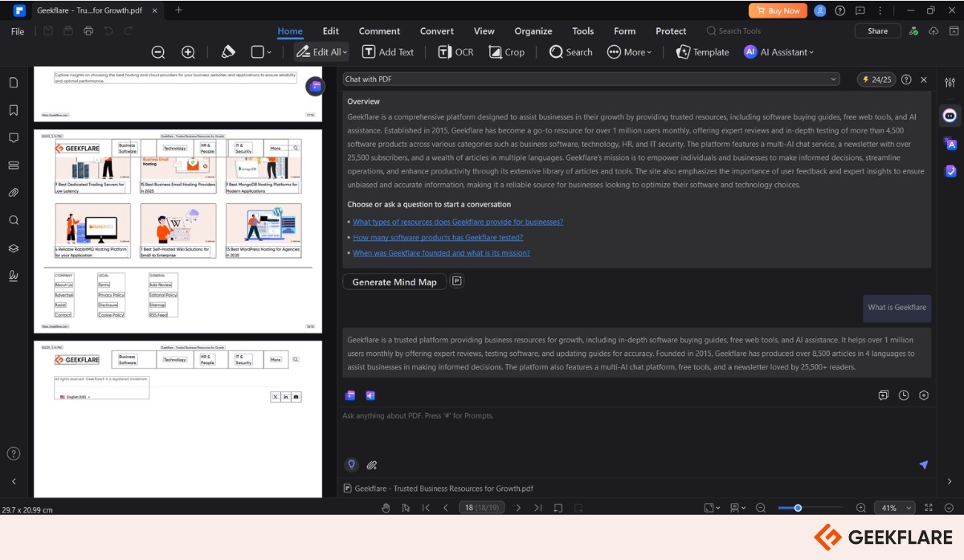This screenshot has width=964, height=560.
Task: Open the properties settings icon on the right sidebar
Action: click(x=950, y=83)
